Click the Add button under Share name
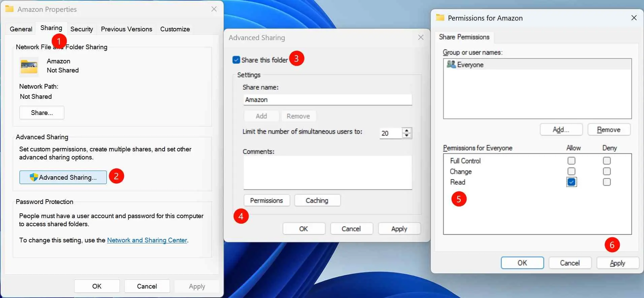The height and width of the screenshot is (298, 644). click(261, 116)
